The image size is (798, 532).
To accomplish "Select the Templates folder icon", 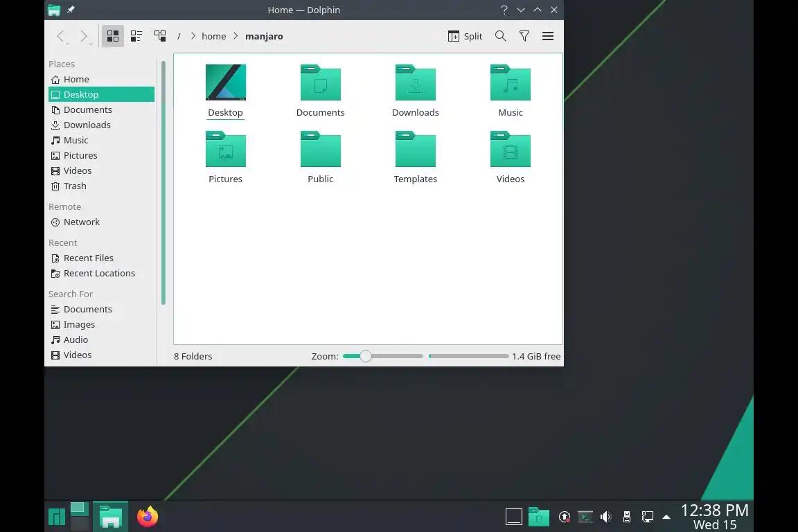I will (x=416, y=149).
